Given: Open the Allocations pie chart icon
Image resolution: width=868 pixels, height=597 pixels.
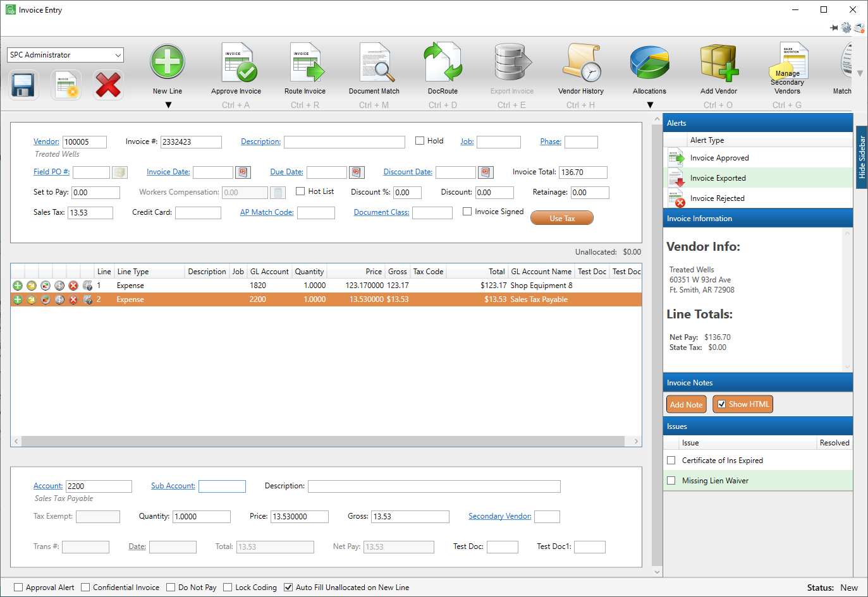Looking at the screenshot, I should click(x=650, y=63).
